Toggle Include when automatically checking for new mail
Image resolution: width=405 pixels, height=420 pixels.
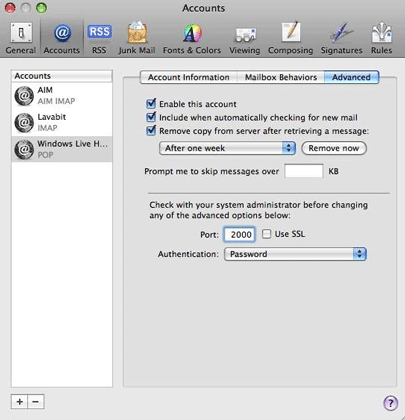pyautogui.click(x=151, y=117)
